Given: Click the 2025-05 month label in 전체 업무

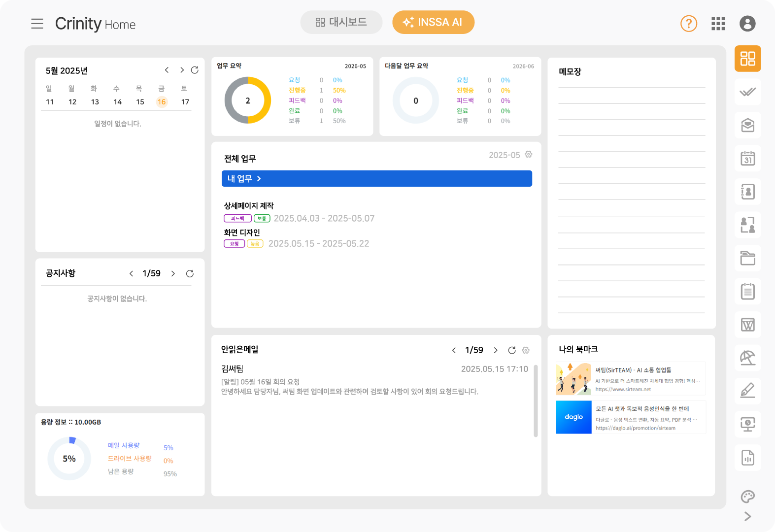Looking at the screenshot, I should pos(504,155).
